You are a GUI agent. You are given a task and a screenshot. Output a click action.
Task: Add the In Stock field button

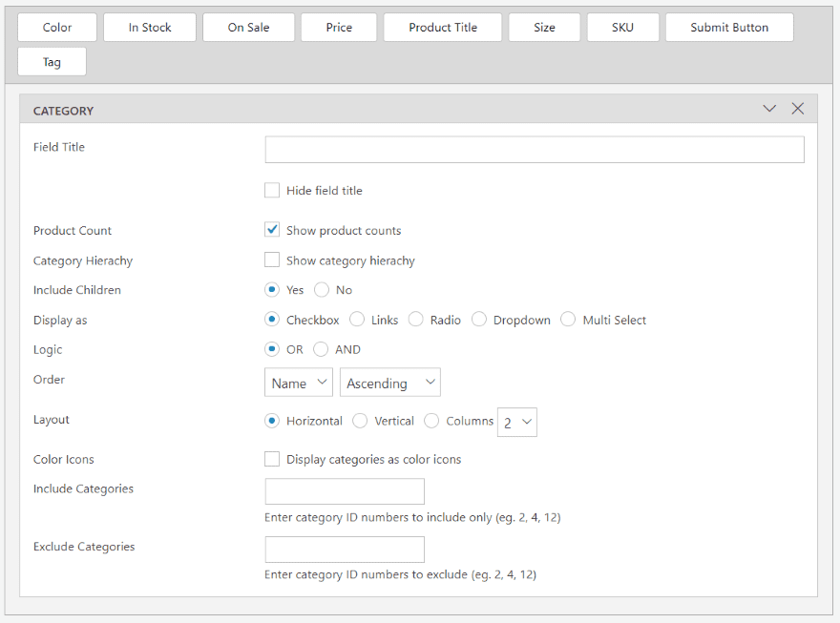[x=150, y=28]
